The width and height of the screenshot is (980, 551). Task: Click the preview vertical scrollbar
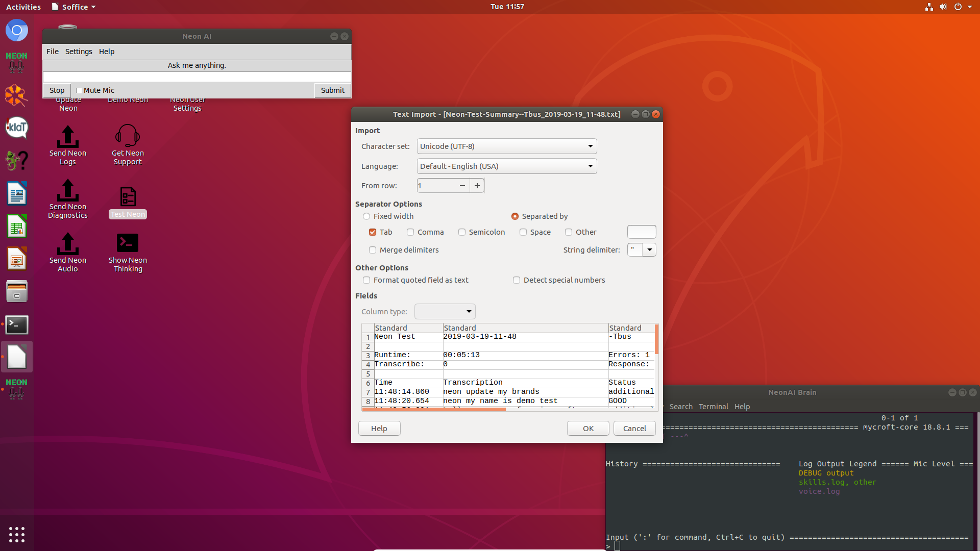pos(656,339)
